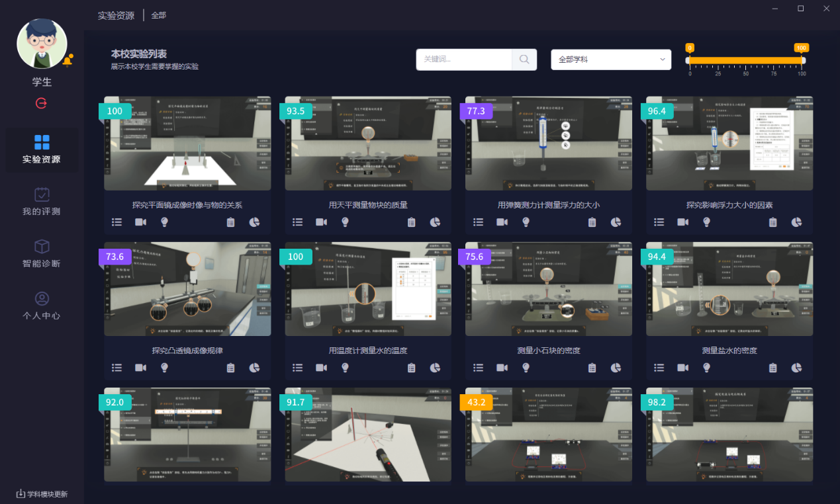The width and height of the screenshot is (840, 504).
Task: Click the 全部 breadcrumb in header
Action: [x=159, y=15]
